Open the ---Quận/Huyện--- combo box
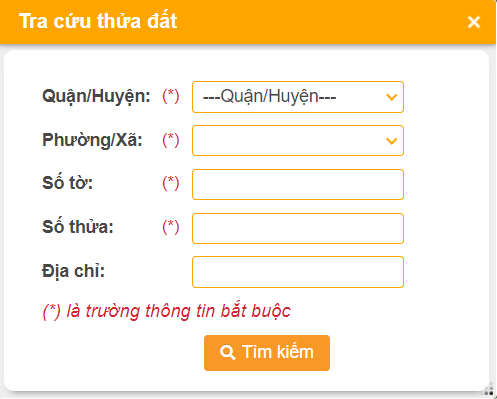This screenshot has height=399, width=497. pyautogui.click(x=298, y=97)
